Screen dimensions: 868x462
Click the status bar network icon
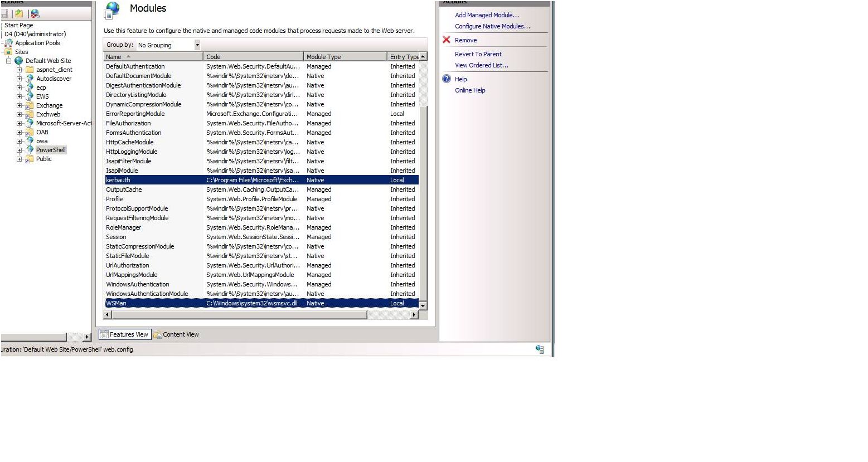point(539,349)
